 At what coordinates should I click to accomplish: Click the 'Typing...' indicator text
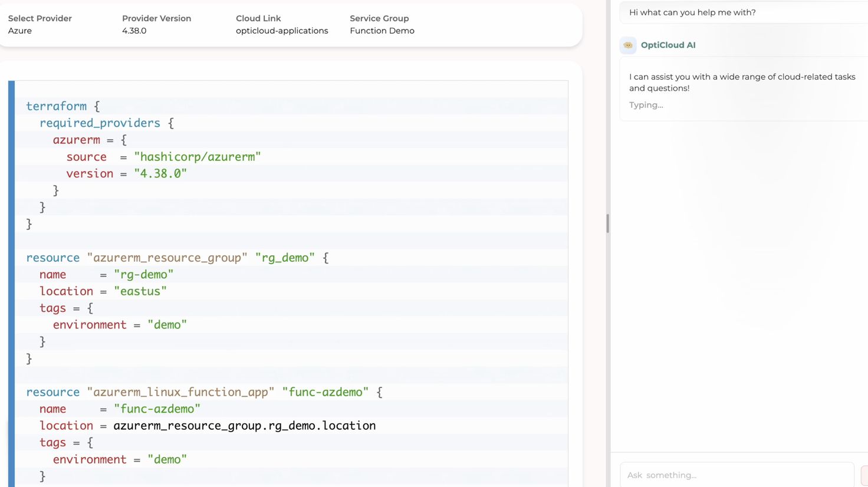[646, 105]
